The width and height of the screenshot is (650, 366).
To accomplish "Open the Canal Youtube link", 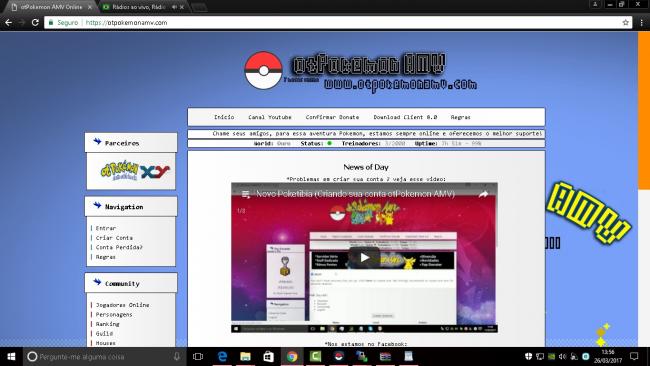I will pyautogui.click(x=270, y=117).
